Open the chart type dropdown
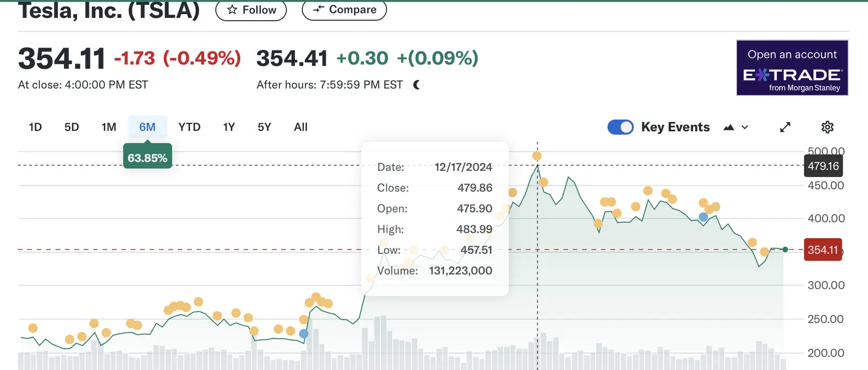This screenshot has width=868, height=370. click(x=736, y=127)
